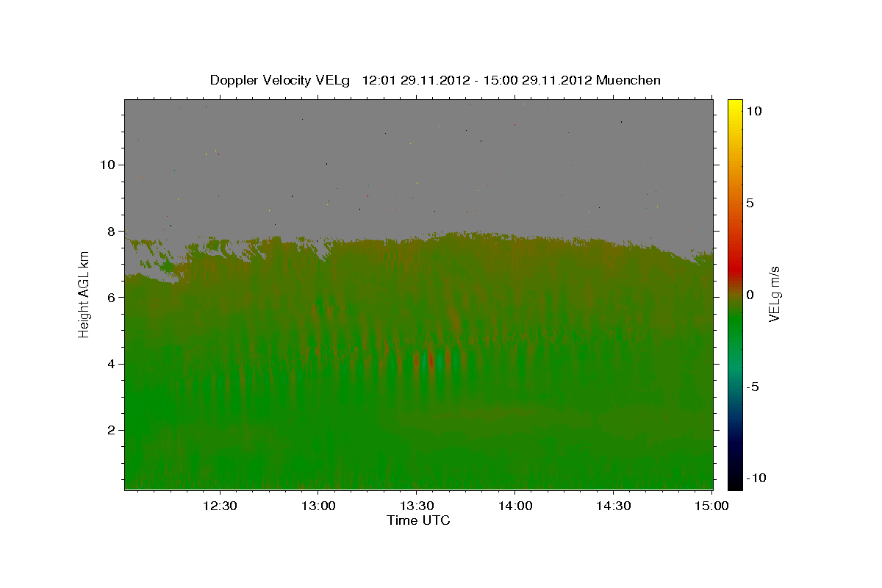This screenshot has width=882, height=588.
Task: Click the '14:30' time axis label
Action: pos(613,506)
